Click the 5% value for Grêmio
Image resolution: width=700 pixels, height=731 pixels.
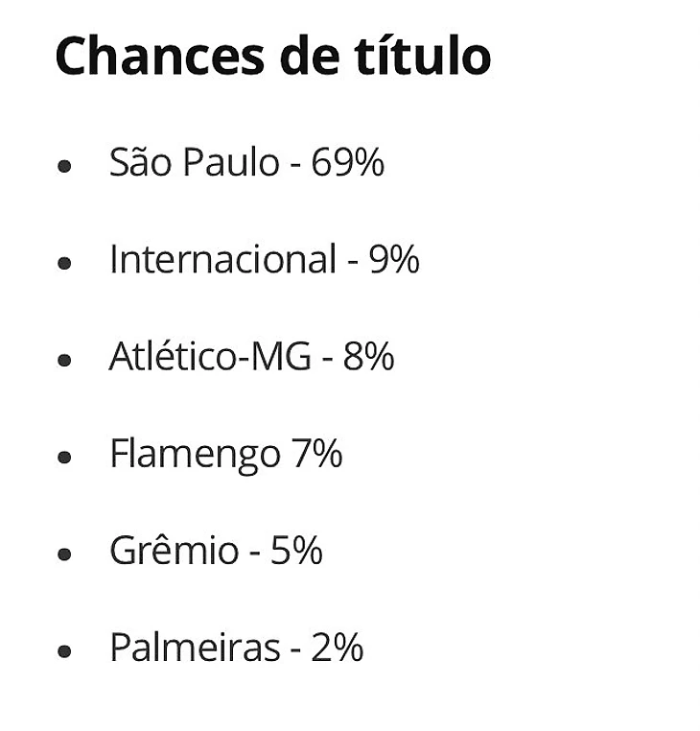[x=296, y=551]
